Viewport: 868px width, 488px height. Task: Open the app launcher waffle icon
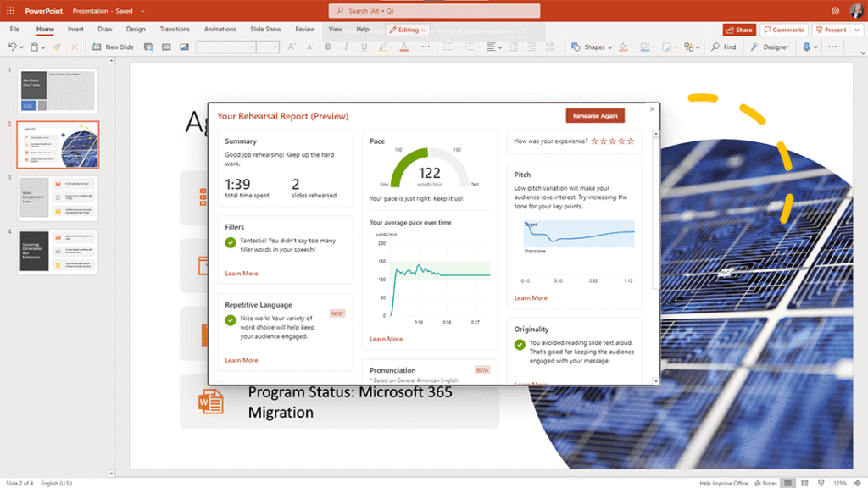click(11, 11)
